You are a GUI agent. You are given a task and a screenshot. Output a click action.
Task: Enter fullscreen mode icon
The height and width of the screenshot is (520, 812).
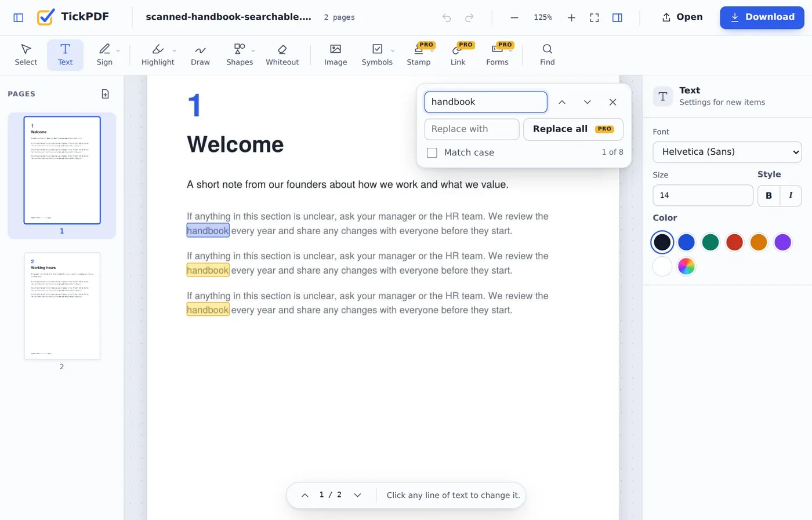594,17
